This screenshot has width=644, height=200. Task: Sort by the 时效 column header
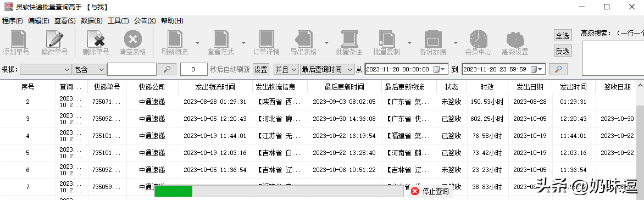487,87
